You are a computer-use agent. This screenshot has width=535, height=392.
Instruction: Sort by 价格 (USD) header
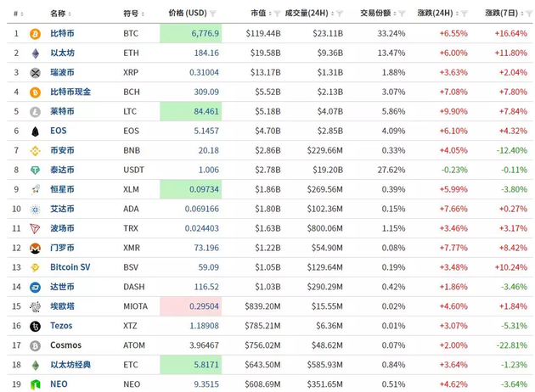188,13
